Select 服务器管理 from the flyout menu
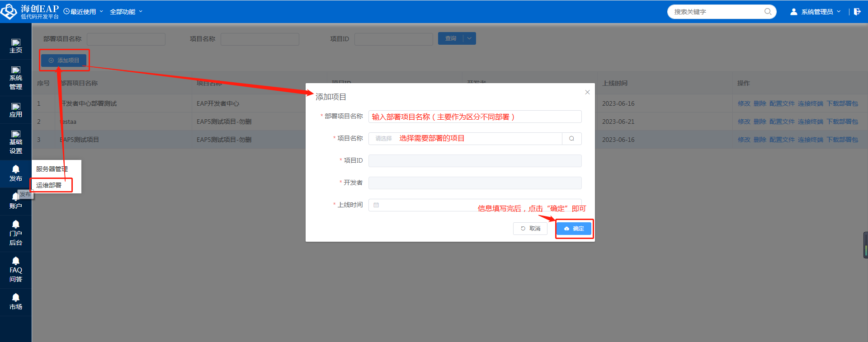The height and width of the screenshot is (342, 868). click(x=52, y=169)
